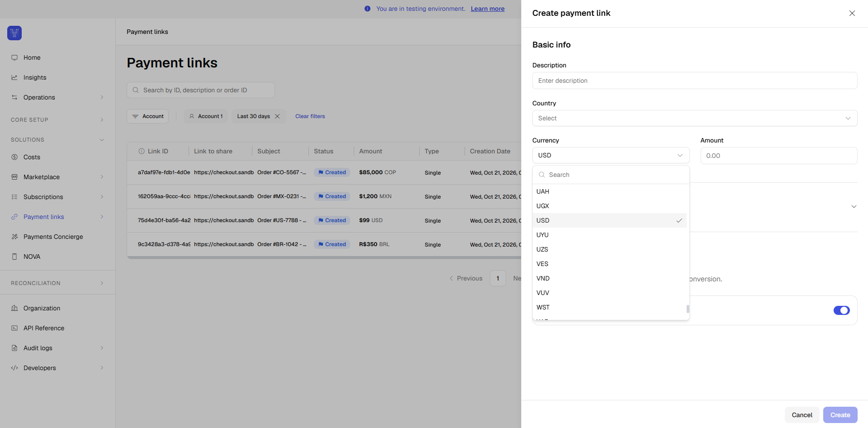Viewport: 868px width, 428px height.
Task: Click the Amount input field
Action: point(779,156)
